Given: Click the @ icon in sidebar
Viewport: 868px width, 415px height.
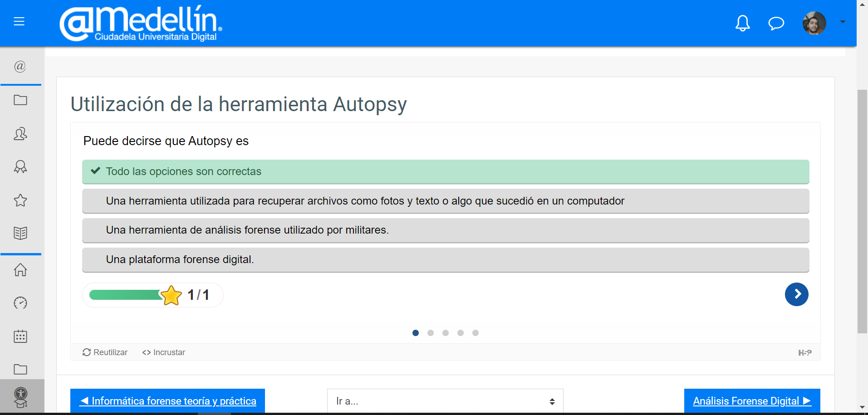Looking at the screenshot, I should click(20, 67).
